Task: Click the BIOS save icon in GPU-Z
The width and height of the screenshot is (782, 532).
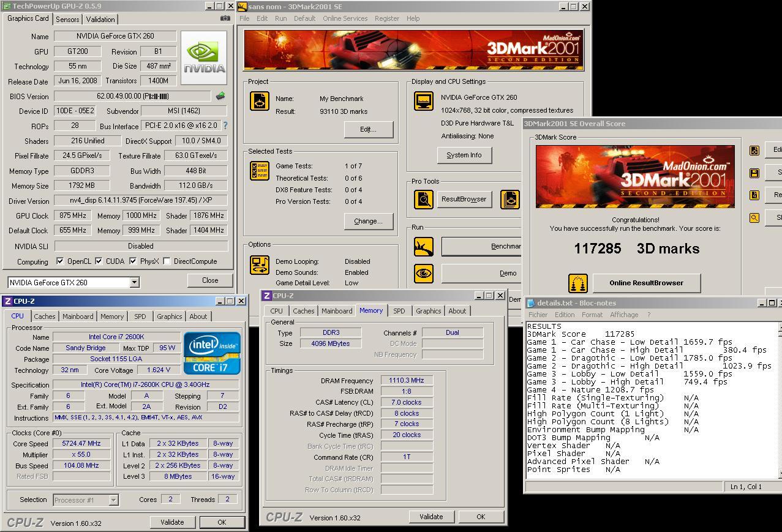Action: 220,96
